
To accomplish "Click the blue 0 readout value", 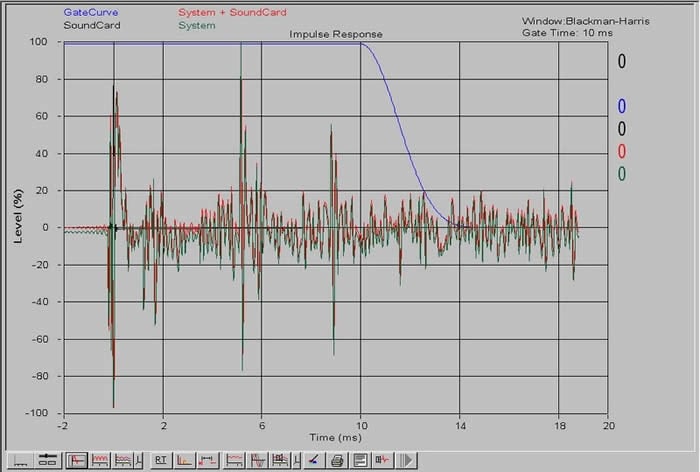I will [621, 106].
